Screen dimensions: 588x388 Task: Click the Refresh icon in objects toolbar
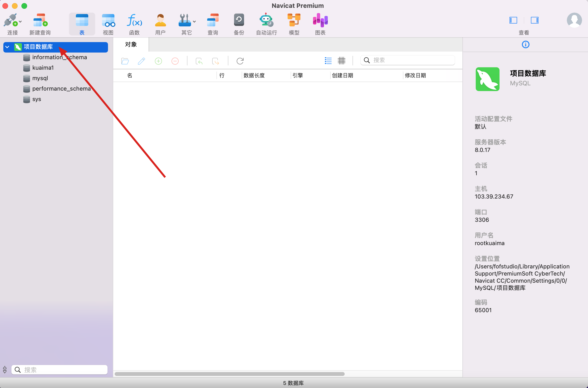[240, 61]
